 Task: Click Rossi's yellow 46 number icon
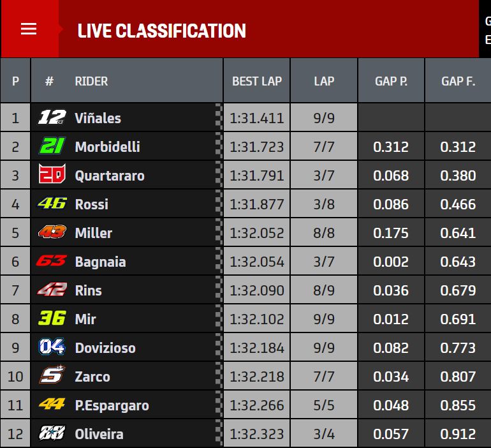pyautogui.click(x=52, y=204)
